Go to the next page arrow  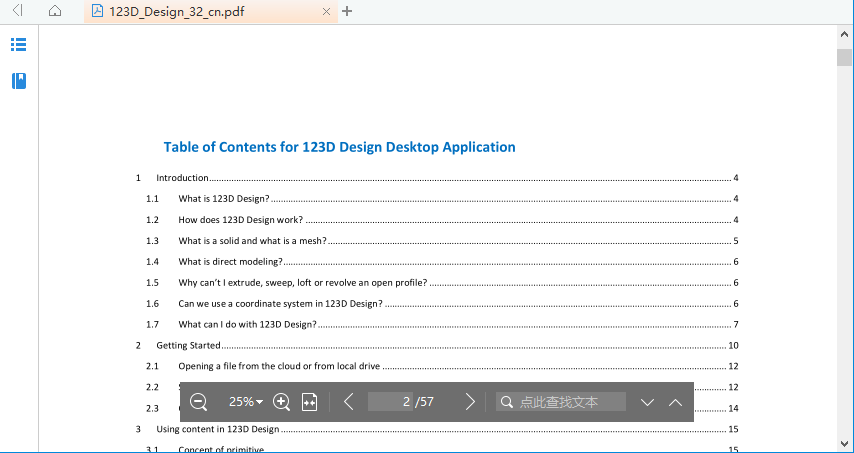point(470,402)
